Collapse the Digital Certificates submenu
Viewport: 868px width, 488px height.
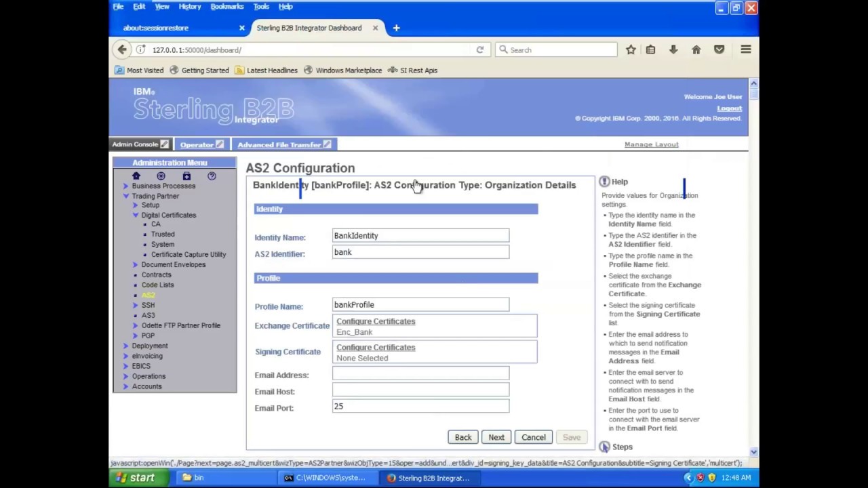click(135, 215)
